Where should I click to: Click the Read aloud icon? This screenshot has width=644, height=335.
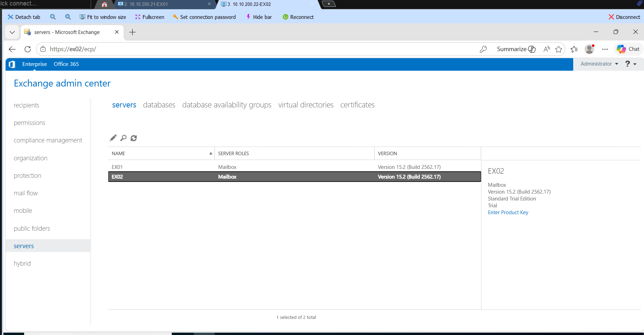[x=546, y=49]
